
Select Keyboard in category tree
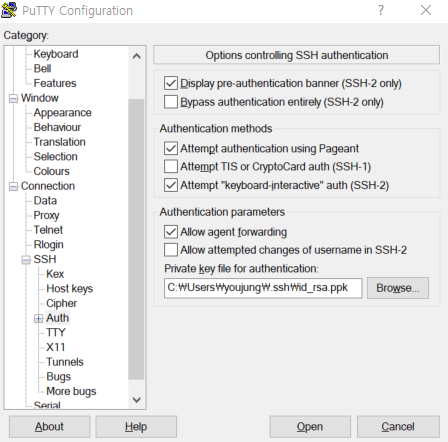[x=56, y=54]
